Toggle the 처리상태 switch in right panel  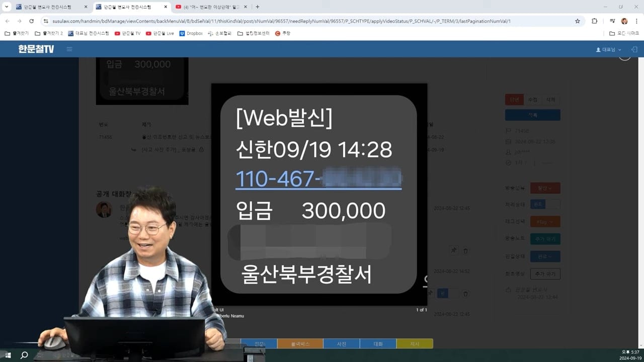[545, 205]
